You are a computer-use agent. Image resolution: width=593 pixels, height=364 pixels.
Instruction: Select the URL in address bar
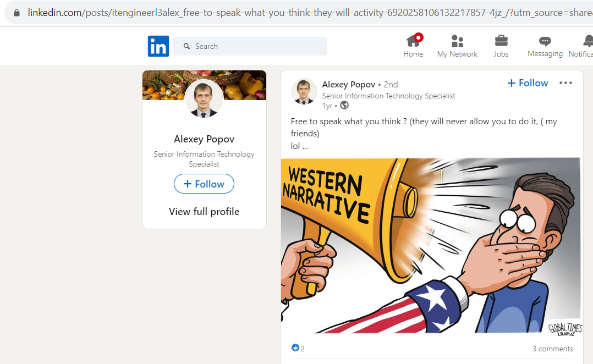(310, 13)
